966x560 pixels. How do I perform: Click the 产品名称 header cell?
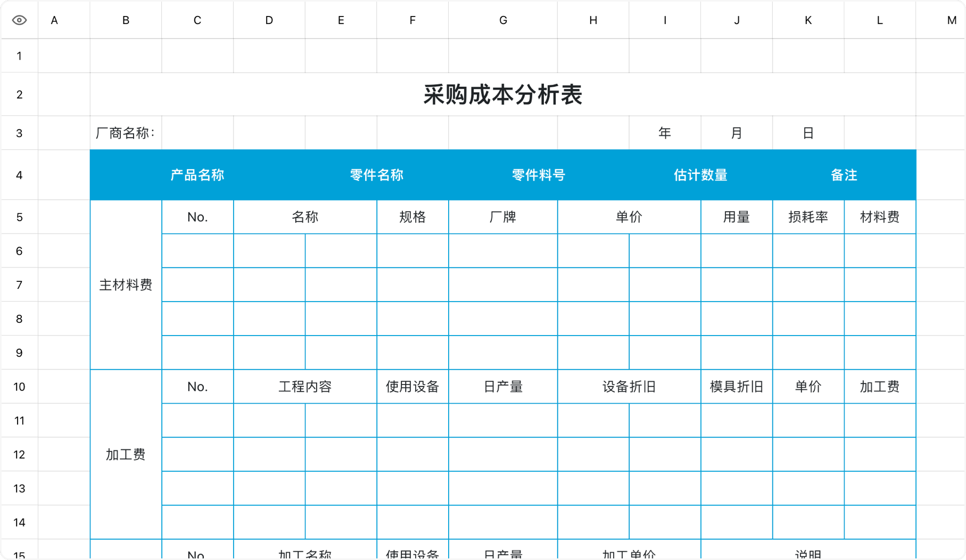pos(197,175)
